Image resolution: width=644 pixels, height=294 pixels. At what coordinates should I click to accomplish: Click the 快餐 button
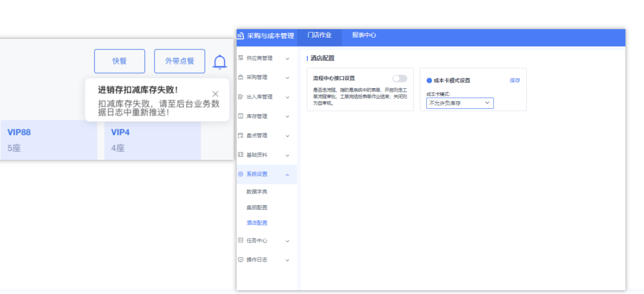(120, 61)
